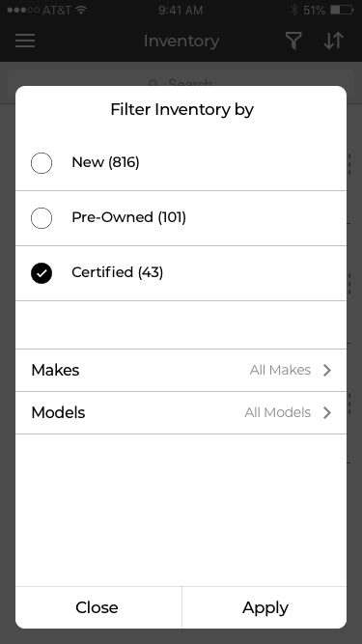Close the filter dialog
The height and width of the screenshot is (644, 362).
click(98, 607)
